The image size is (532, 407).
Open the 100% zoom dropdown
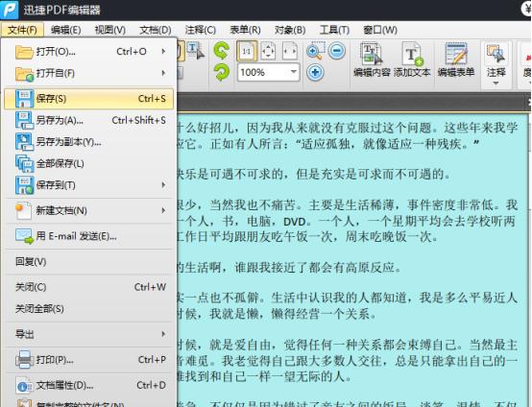[293, 72]
